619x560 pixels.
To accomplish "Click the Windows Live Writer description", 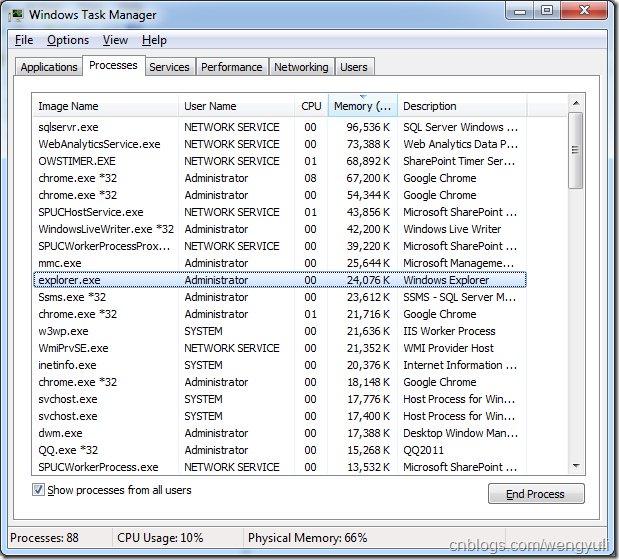I will pyautogui.click(x=452, y=229).
